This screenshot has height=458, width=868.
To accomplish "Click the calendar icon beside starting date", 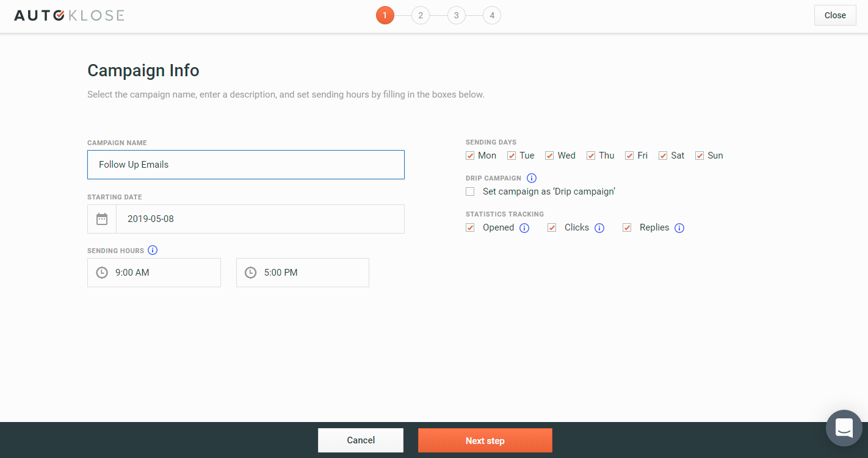I will 102,219.
